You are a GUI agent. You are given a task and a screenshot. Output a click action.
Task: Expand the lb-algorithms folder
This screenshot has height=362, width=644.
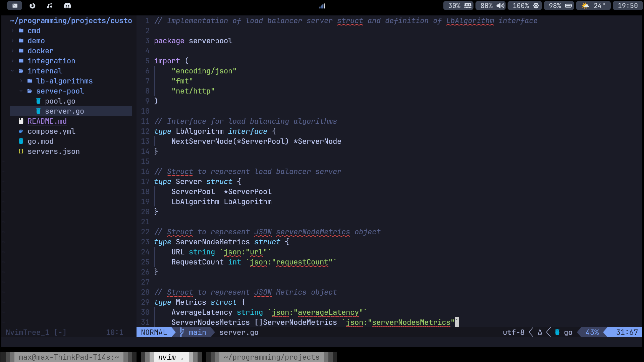[x=21, y=81]
